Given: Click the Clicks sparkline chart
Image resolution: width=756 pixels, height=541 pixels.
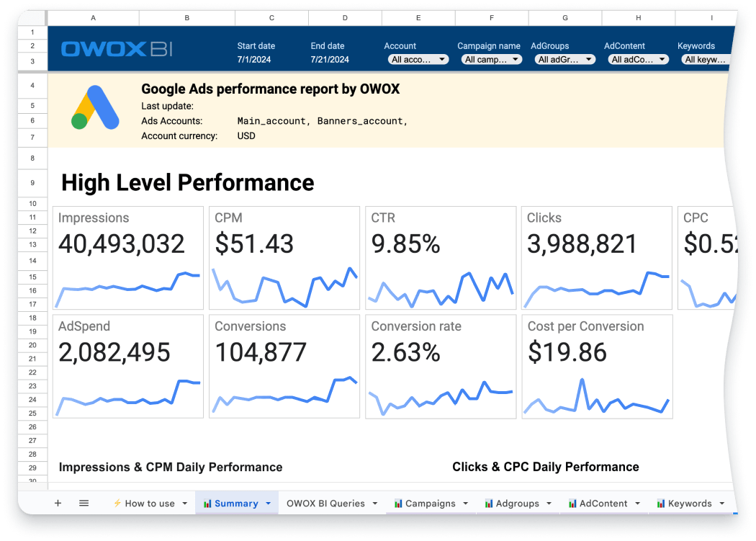Looking at the screenshot, I should (597, 290).
